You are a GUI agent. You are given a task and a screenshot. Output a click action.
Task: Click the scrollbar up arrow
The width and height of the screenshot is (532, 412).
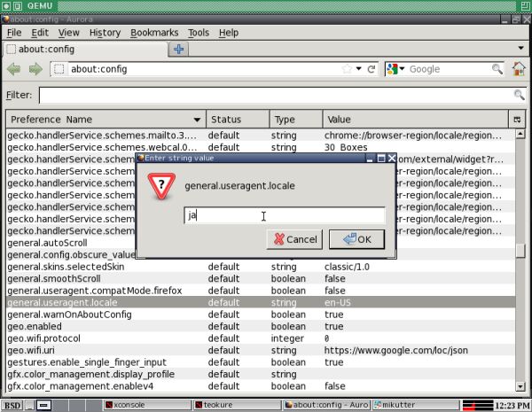(x=520, y=134)
